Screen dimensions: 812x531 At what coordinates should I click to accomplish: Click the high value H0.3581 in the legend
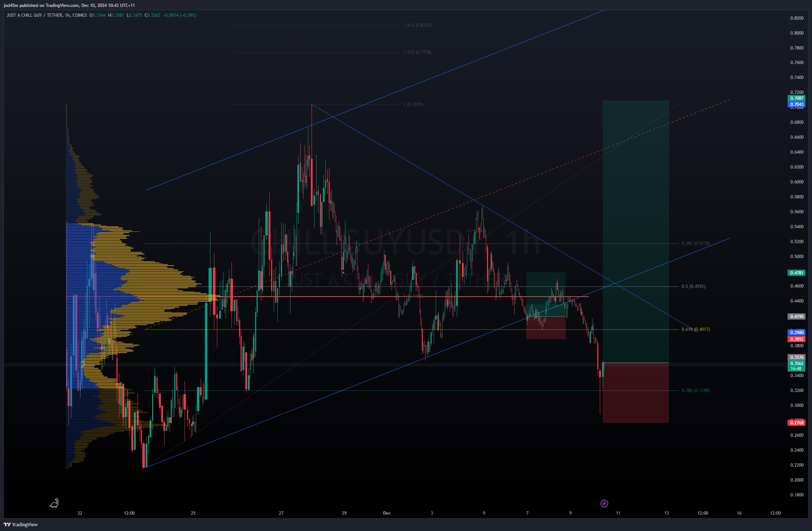116,15
